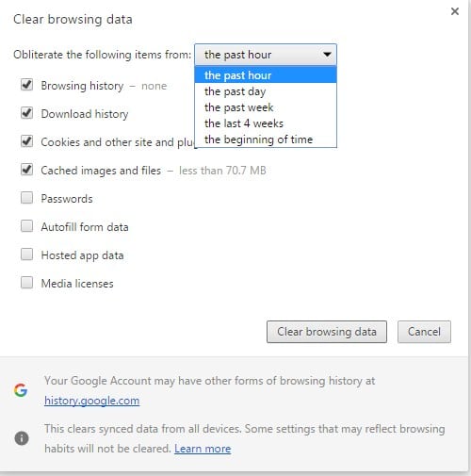Toggle Cookies and other site data checkbox
471x476 pixels.
tap(26, 141)
